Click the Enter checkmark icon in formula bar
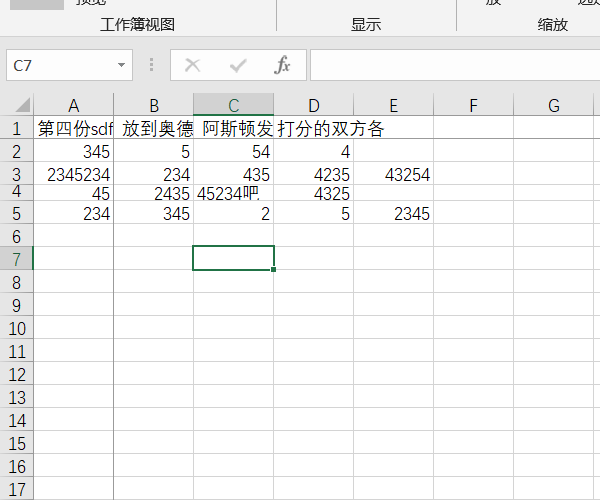600x500 pixels. tap(238, 65)
